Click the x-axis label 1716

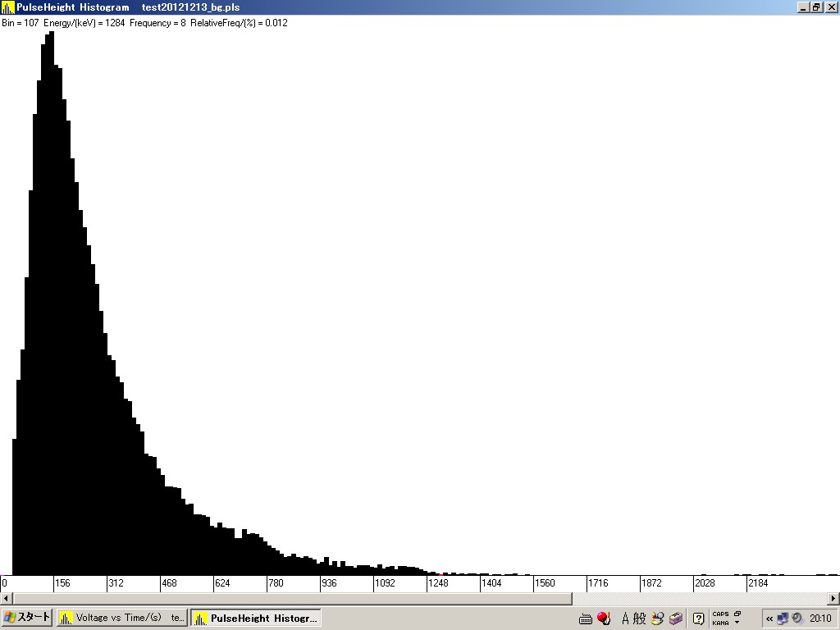(598, 583)
